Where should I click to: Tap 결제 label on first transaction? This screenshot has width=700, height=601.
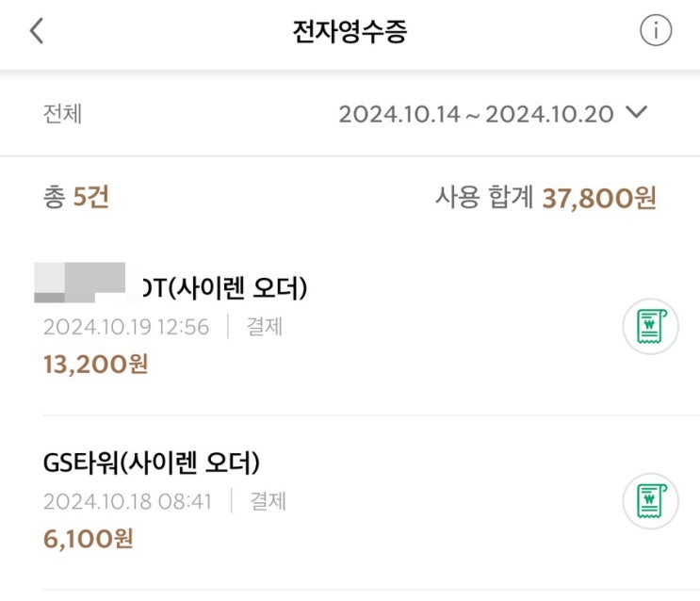pyautogui.click(x=264, y=327)
